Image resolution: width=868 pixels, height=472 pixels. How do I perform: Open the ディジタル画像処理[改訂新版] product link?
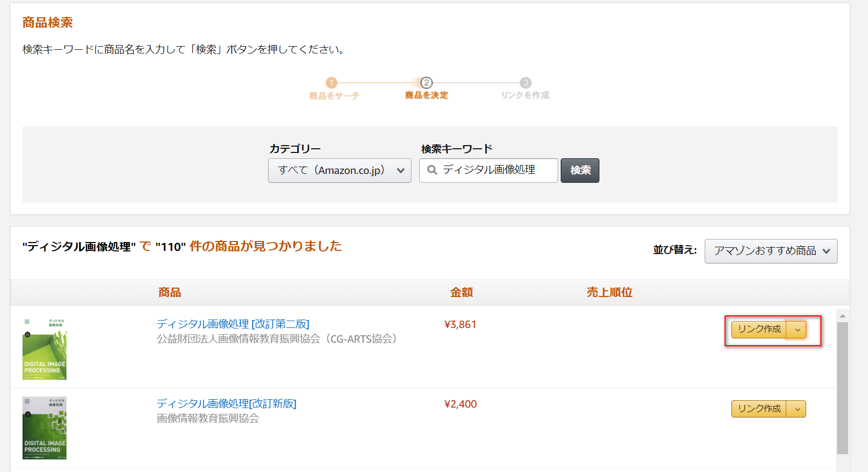click(x=226, y=403)
